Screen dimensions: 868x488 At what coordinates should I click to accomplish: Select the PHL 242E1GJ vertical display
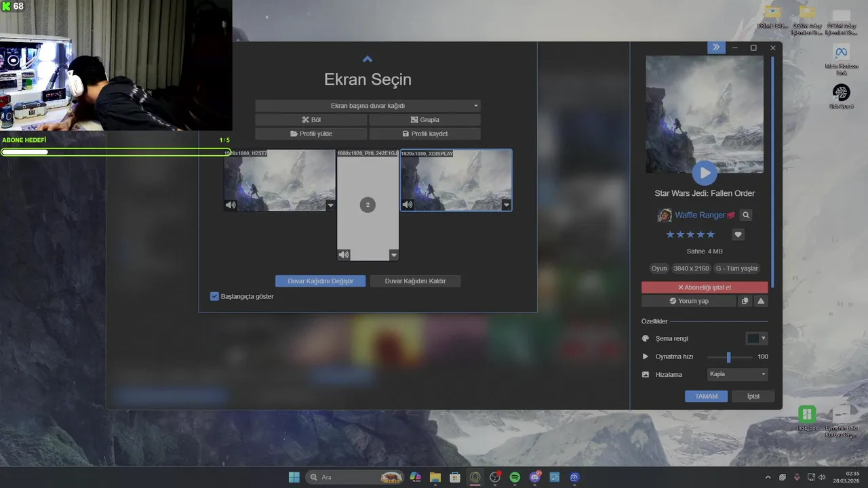pos(368,205)
